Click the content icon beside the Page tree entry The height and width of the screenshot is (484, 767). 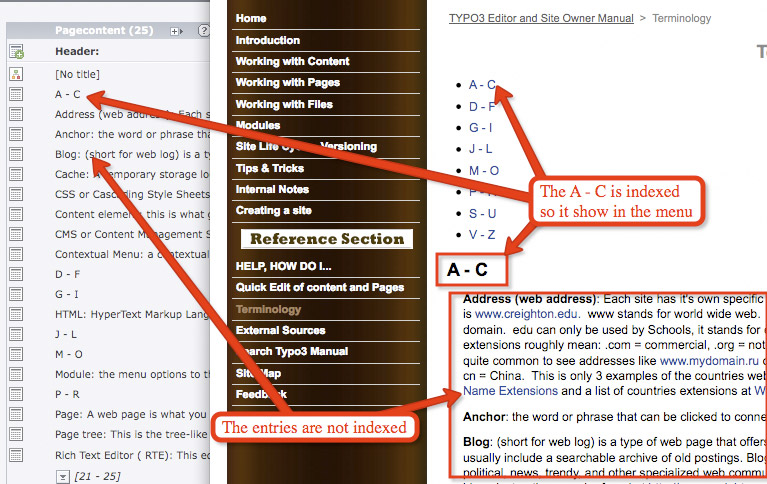click(x=16, y=434)
